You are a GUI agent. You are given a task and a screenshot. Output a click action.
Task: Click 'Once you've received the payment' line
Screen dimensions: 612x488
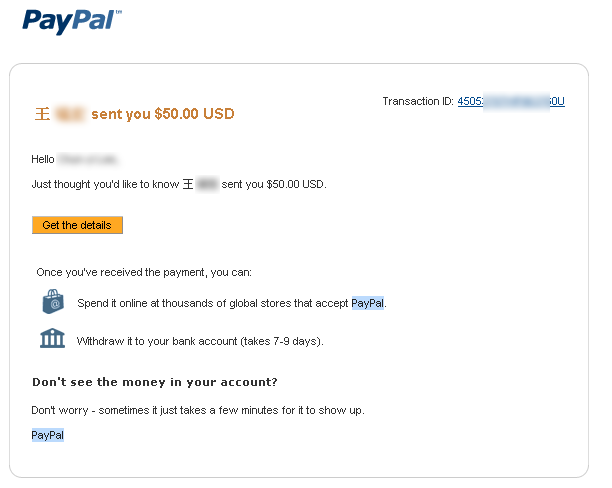pyautogui.click(x=144, y=271)
